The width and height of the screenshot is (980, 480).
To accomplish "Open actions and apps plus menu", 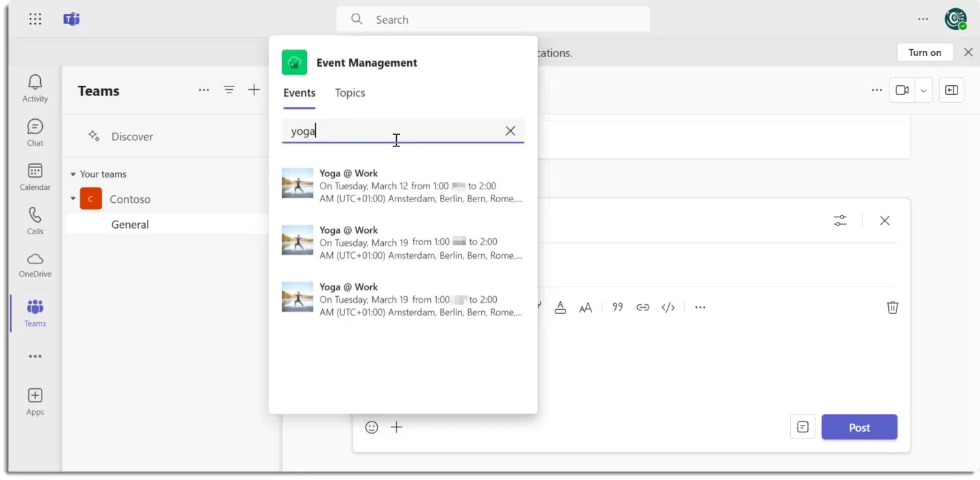I will coord(397,428).
